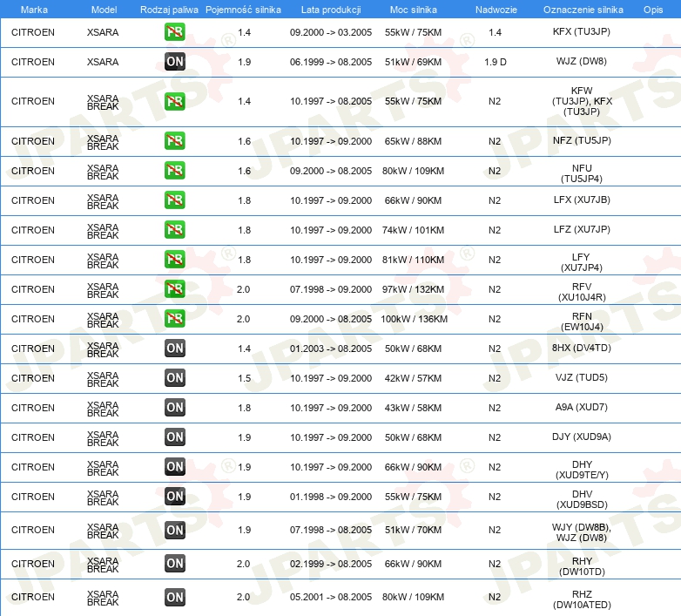Select engine code VJZ (TUD5)

point(581,377)
